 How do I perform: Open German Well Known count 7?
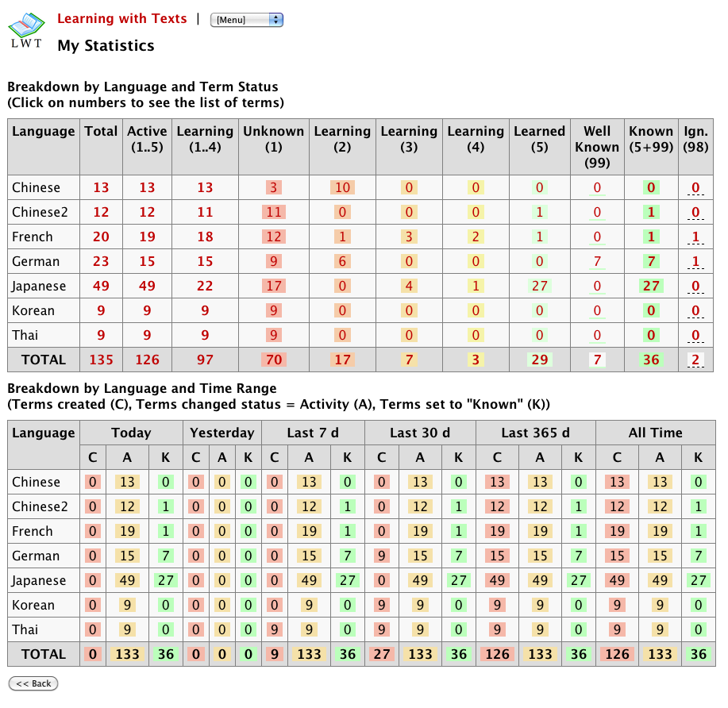point(597,262)
